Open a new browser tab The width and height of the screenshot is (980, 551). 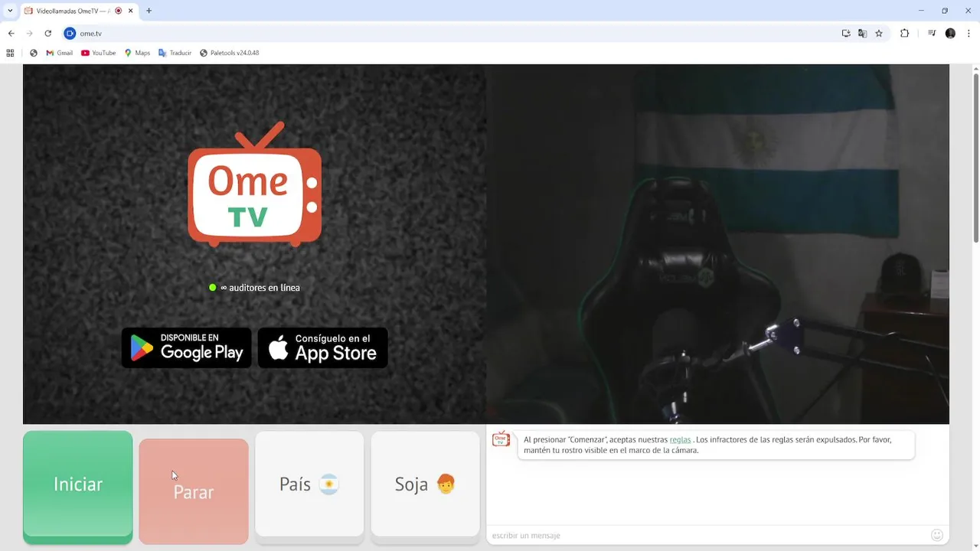coord(149,11)
